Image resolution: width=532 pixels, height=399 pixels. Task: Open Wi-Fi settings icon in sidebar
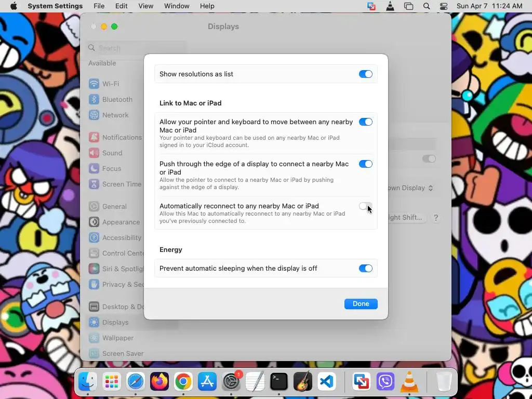point(94,84)
